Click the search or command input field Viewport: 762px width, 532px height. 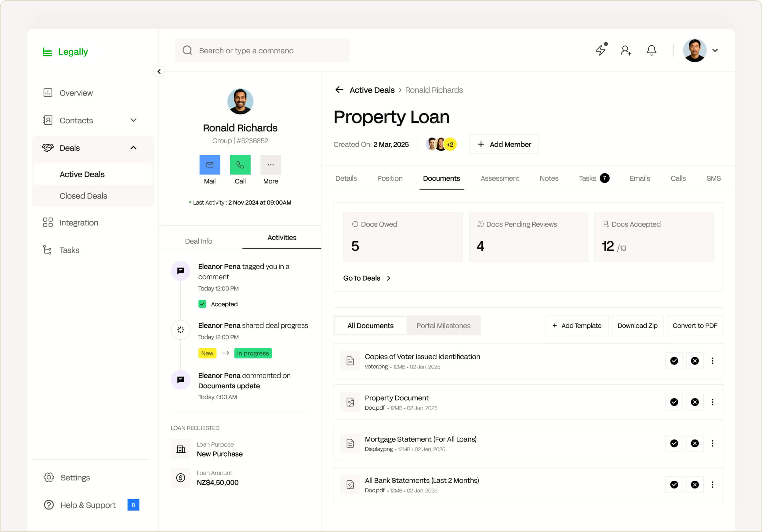pos(262,50)
